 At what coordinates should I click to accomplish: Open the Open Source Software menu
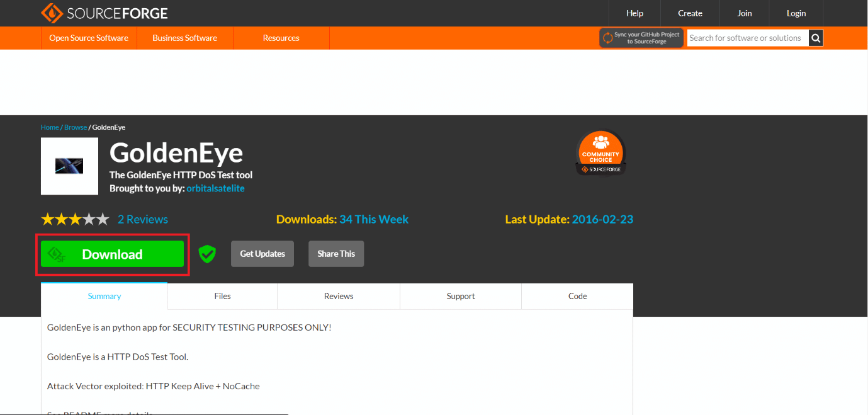pos(89,38)
